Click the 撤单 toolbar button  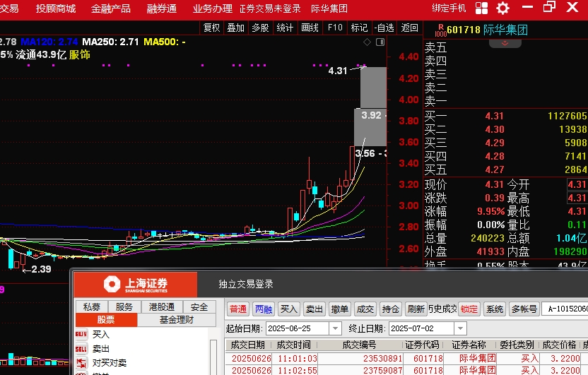[x=340, y=309]
